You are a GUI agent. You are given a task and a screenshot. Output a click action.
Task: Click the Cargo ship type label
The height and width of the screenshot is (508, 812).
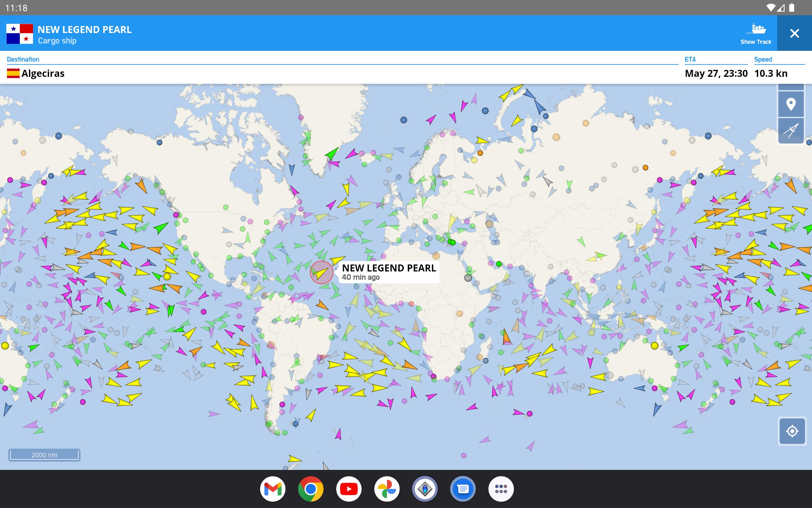point(57,41)
